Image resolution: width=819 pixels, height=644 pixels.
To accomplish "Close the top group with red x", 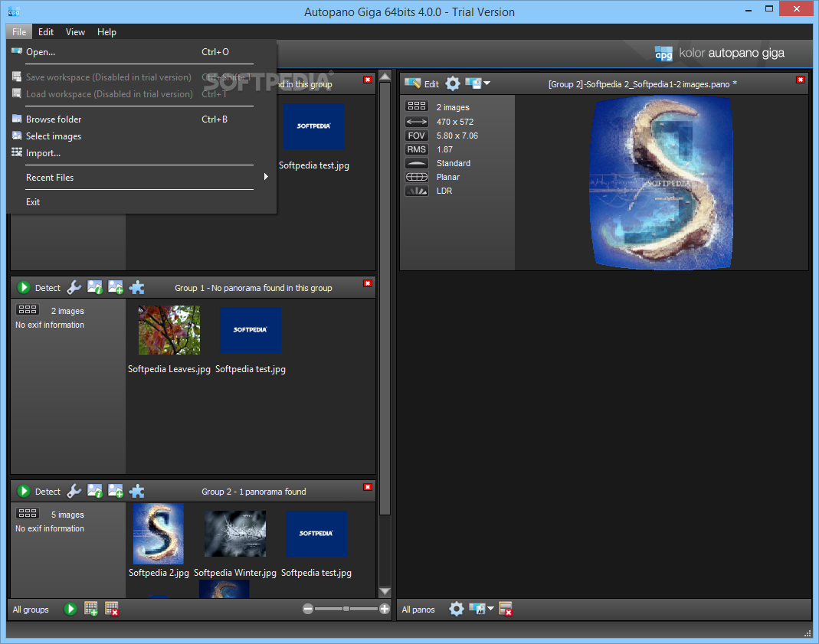I will pos(368,80).
